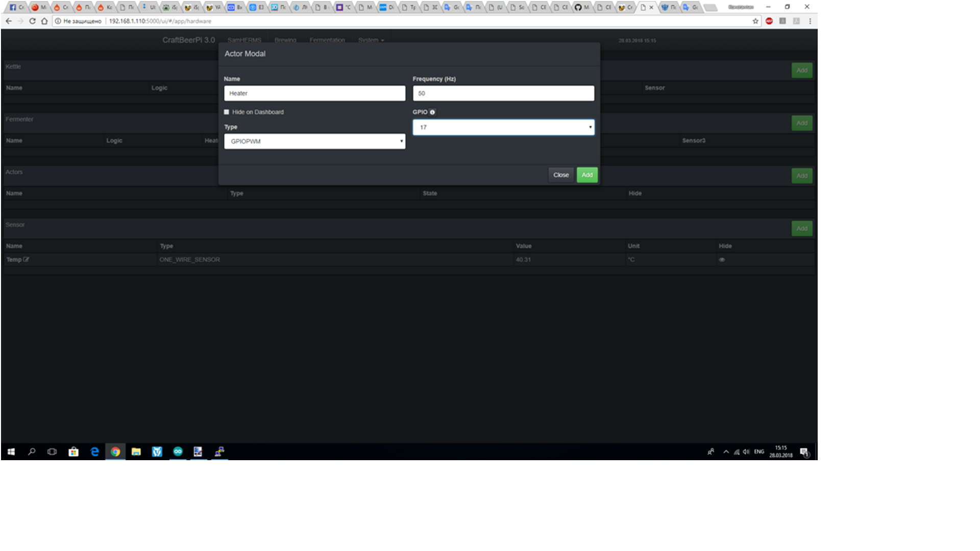Click the CraftBeerPi 3.0 brand link
The height and width of the screenshot is (551, 980).
(188, 40)
